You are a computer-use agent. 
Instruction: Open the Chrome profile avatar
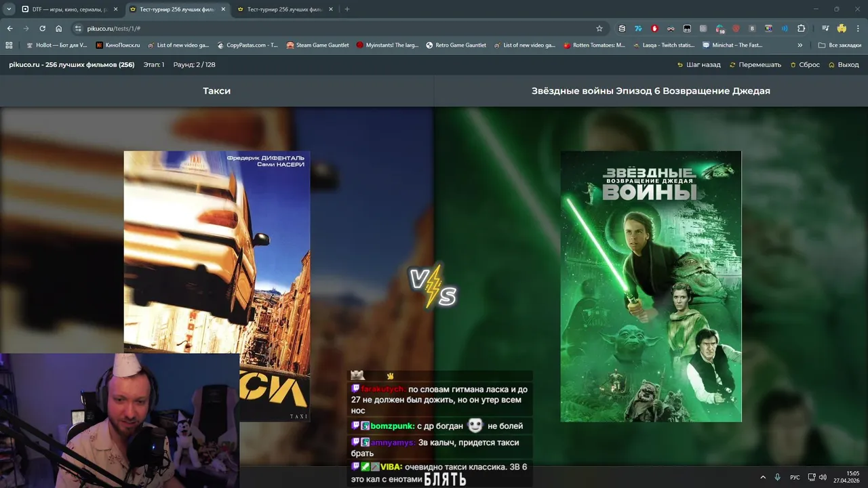pos(842,28)
